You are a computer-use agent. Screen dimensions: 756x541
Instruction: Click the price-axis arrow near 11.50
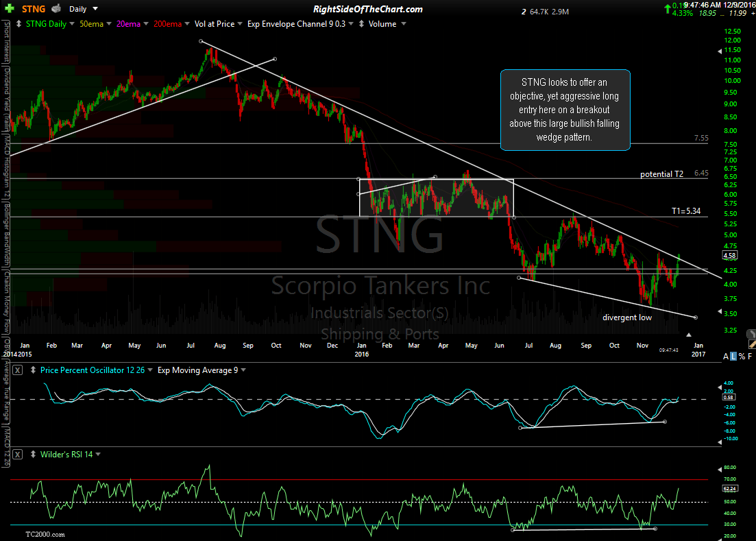pyautogui.click(x=720, y=51)
